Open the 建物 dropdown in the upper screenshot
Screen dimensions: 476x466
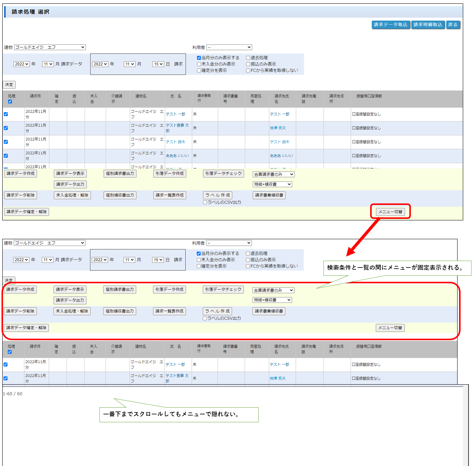(50, 47)
